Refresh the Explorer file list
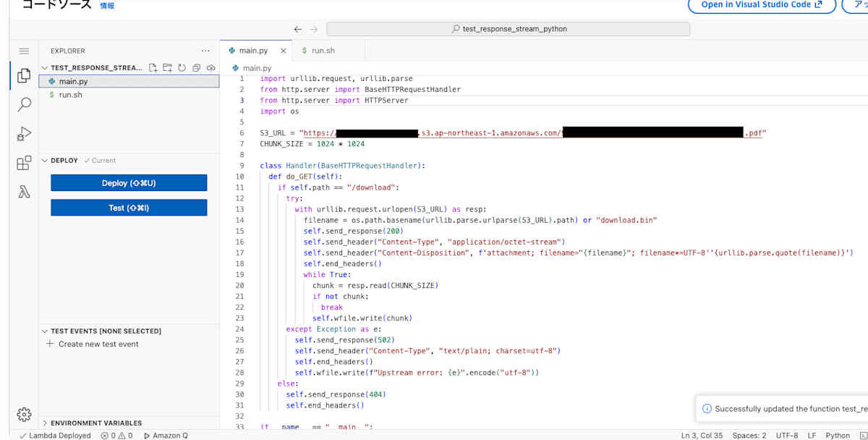Viewport: 868px width, 440px height. [x=182, y=67]
